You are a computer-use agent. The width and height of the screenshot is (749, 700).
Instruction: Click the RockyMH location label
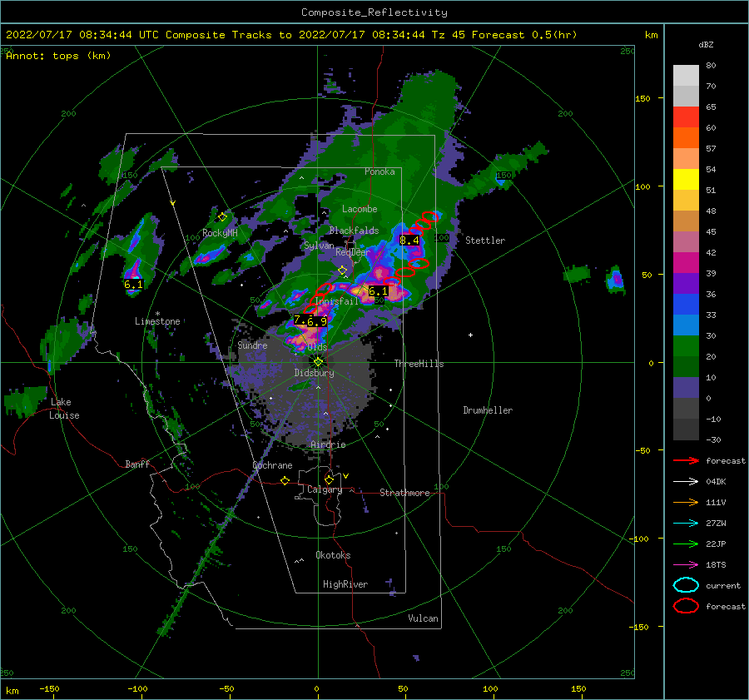[x=220, y=233]
